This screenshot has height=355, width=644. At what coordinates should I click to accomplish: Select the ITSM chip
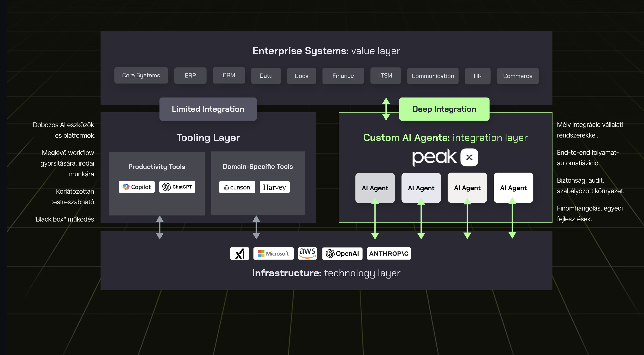tap(386, 75)
